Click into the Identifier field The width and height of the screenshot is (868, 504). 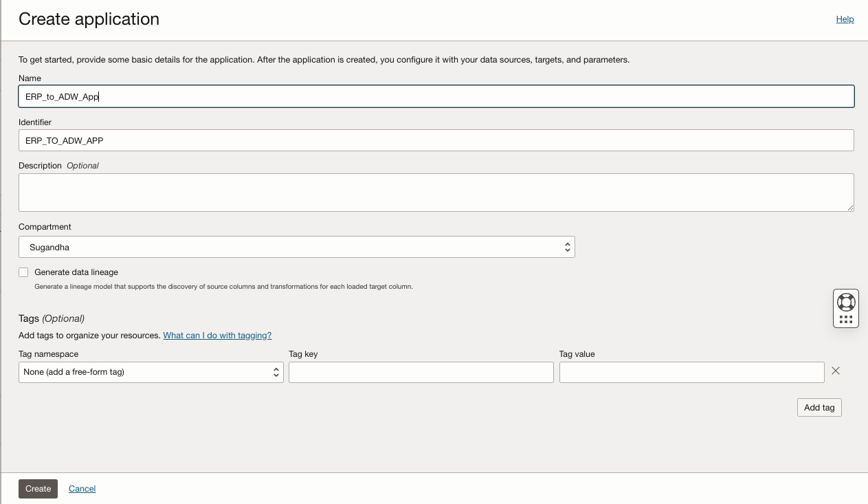pos(436,140)
